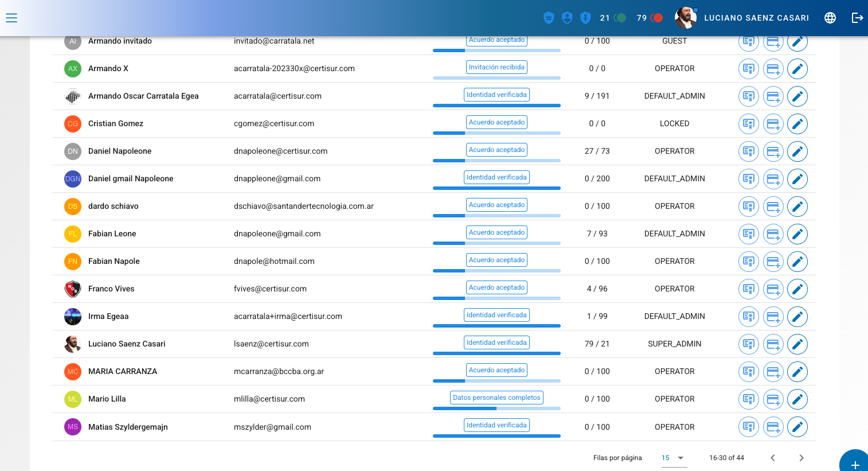Open certificate icon for Franco Vives

pos(748,289)
